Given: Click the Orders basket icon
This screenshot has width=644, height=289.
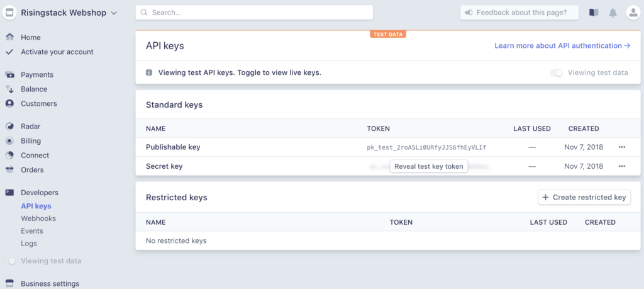Looking at the screenshot, I should tap(10, 170).
